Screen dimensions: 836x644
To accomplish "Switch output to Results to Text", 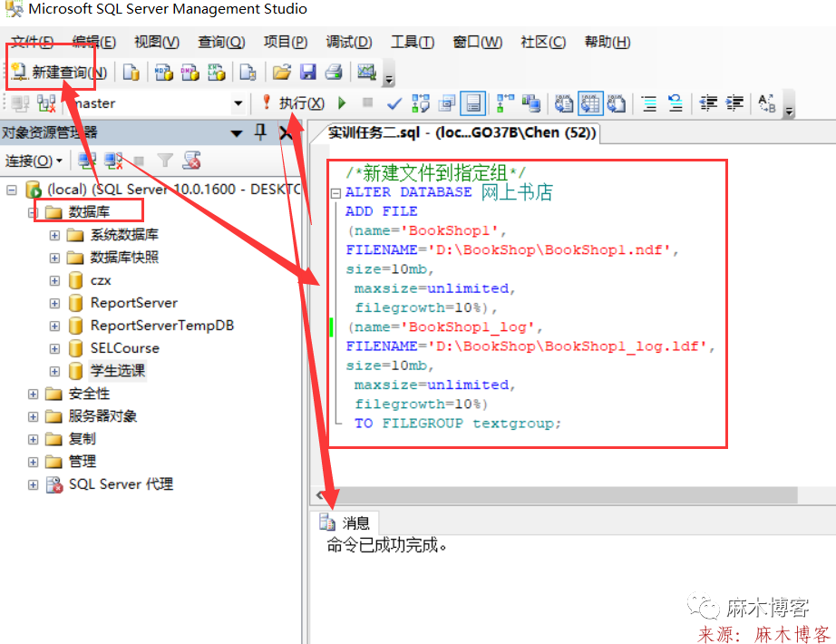I will coord(564,103).
